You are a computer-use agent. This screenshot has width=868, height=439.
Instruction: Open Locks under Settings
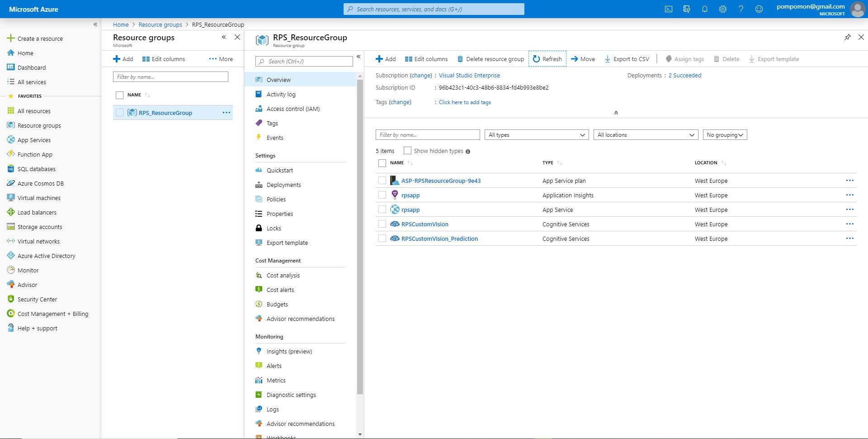click(x=274, y=228)
